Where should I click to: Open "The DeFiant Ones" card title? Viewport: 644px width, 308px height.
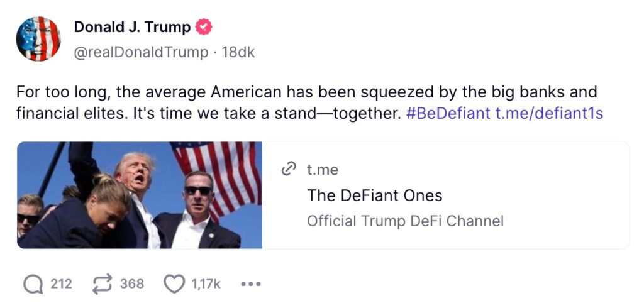[x=375, y=195]
